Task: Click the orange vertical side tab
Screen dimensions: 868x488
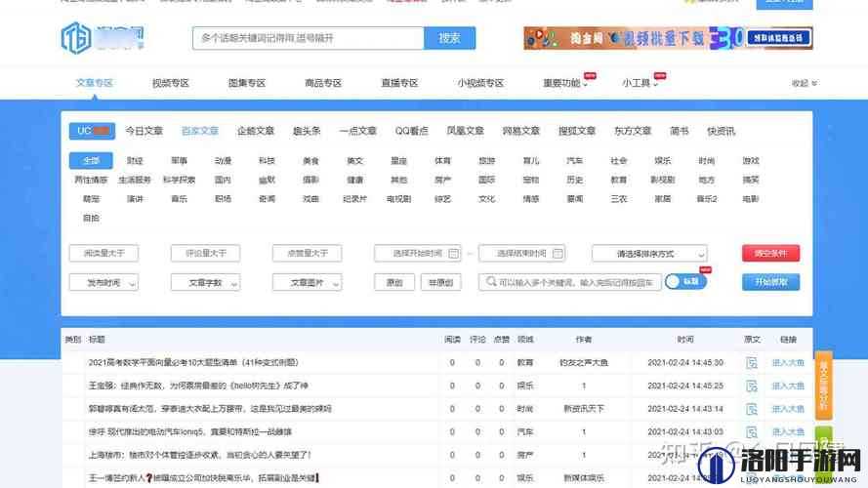Action: (823, 386)
